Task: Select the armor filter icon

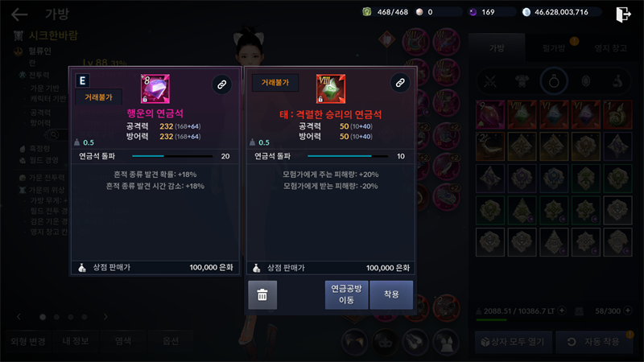Action: 522,81
